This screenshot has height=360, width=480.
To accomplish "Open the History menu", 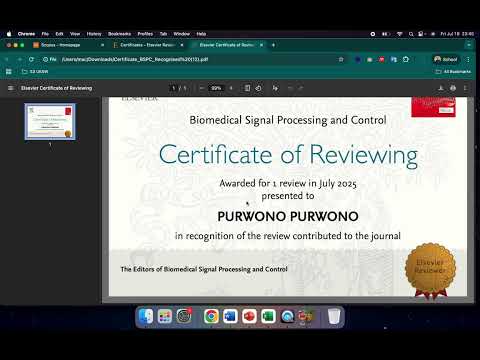I will (x=94, y=34).
